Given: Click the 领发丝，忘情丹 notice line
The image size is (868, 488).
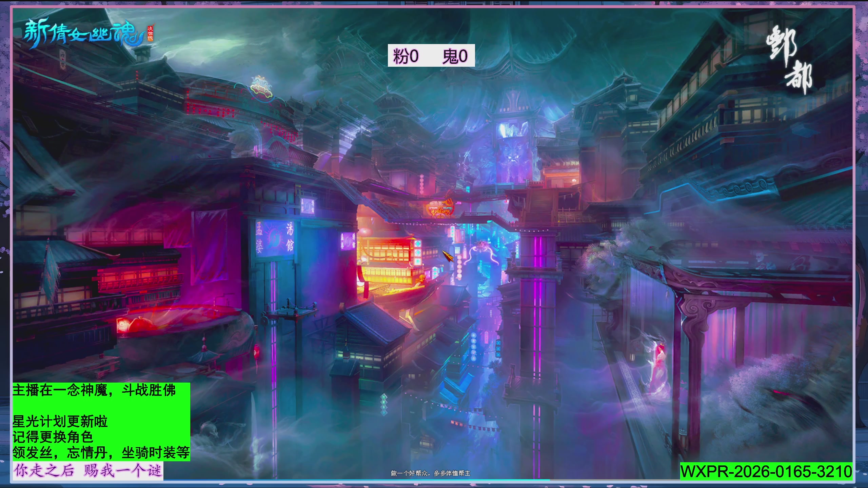Looking at the screenshot, I should pyautogui.click(x=101, y=452).
